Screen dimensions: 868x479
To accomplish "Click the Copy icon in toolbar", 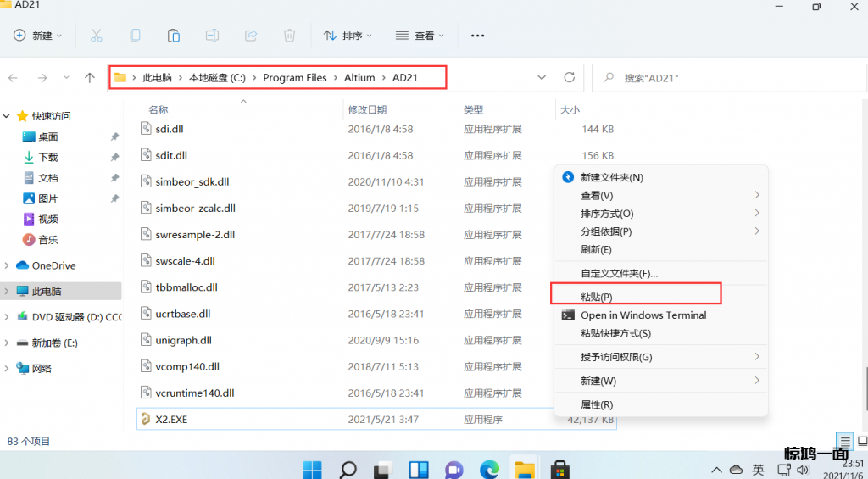I will point(135,36).
